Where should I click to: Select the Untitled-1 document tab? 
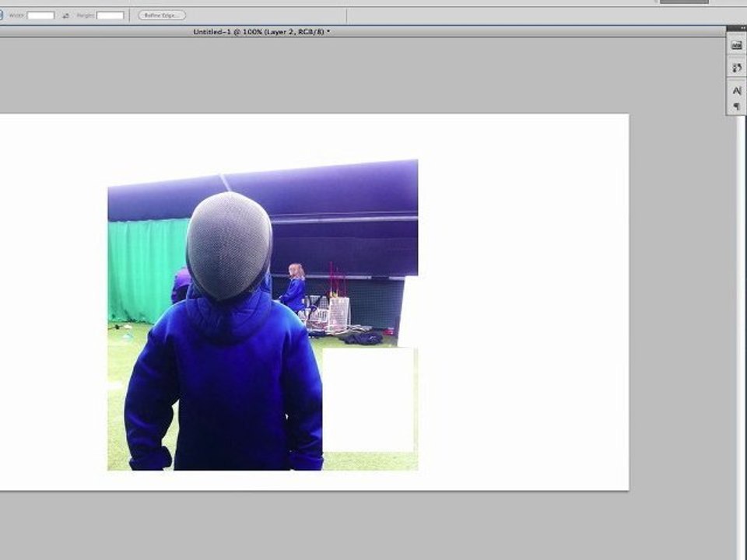tap(261, 32)
